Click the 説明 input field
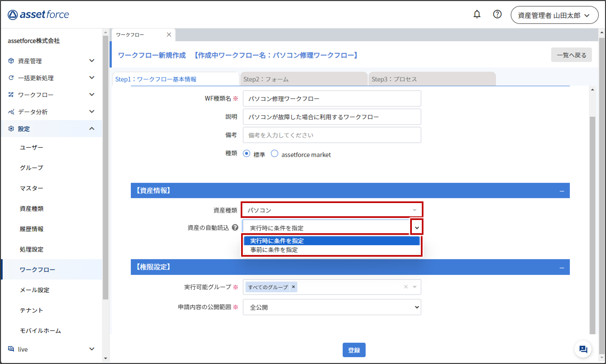This screenshot has height=364, width=606. (332, 117)
